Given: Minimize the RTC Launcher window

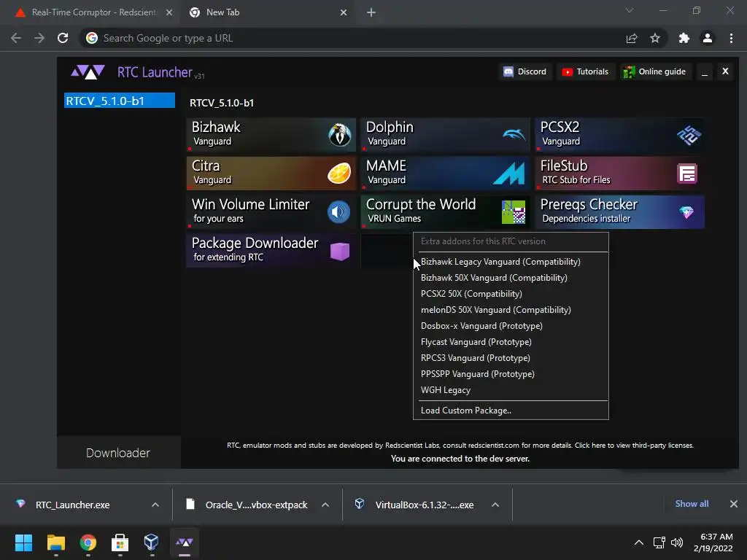Looking at the screenshot, I should tap(705, 71).
